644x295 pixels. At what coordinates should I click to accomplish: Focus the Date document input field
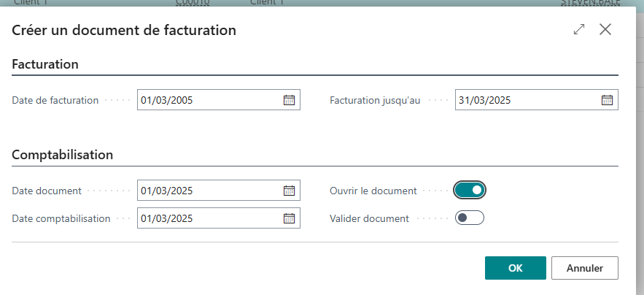[208, 191]
